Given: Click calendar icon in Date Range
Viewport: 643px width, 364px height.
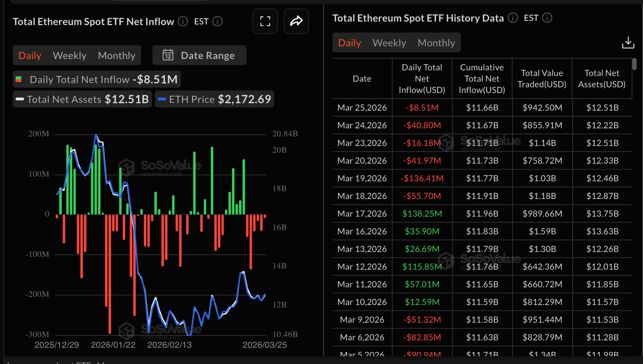Looking at the screenshot, I should click(x=168, y=55).
